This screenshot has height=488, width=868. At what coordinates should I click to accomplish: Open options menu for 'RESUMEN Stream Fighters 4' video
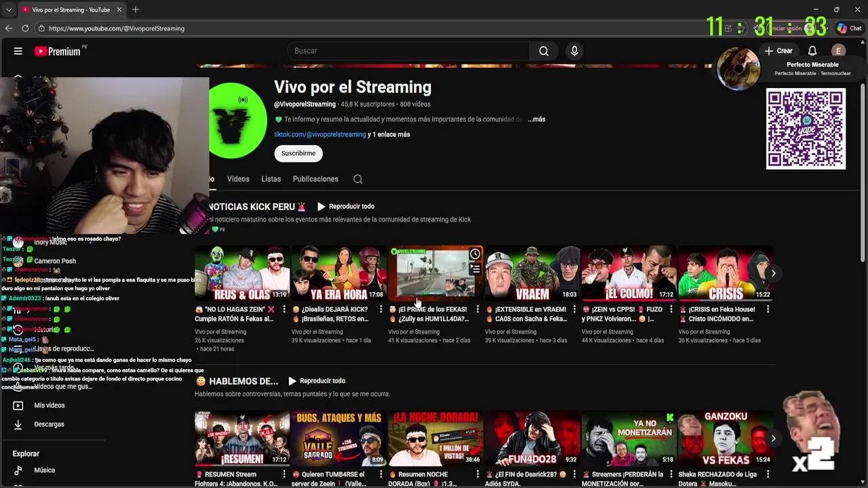click(283, 474)
